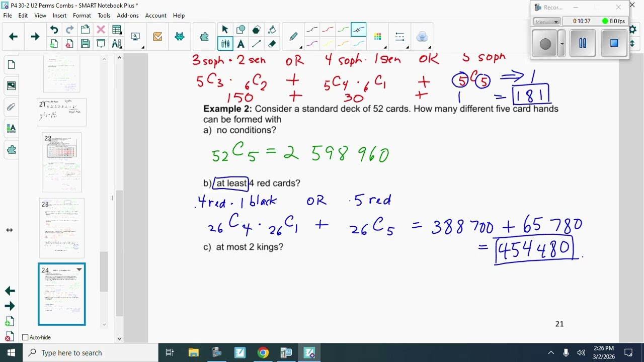This screenshot has height=362, width=644.
Task: Open the Insert menu
Action: coord(59,16)
